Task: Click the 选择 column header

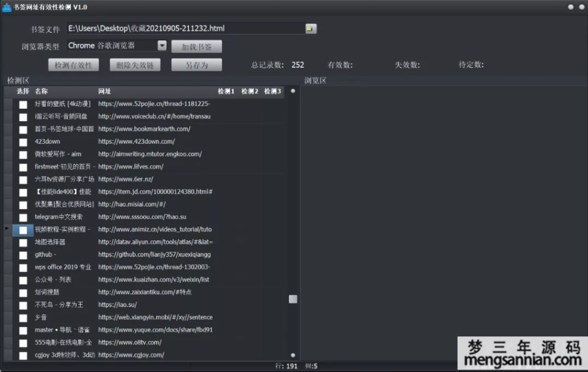Action: (x=23, y=91)
